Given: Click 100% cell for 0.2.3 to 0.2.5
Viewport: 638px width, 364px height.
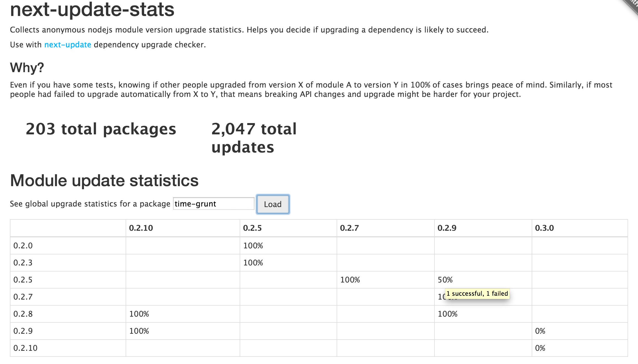Looking at the screenshot, I should 253,263.
